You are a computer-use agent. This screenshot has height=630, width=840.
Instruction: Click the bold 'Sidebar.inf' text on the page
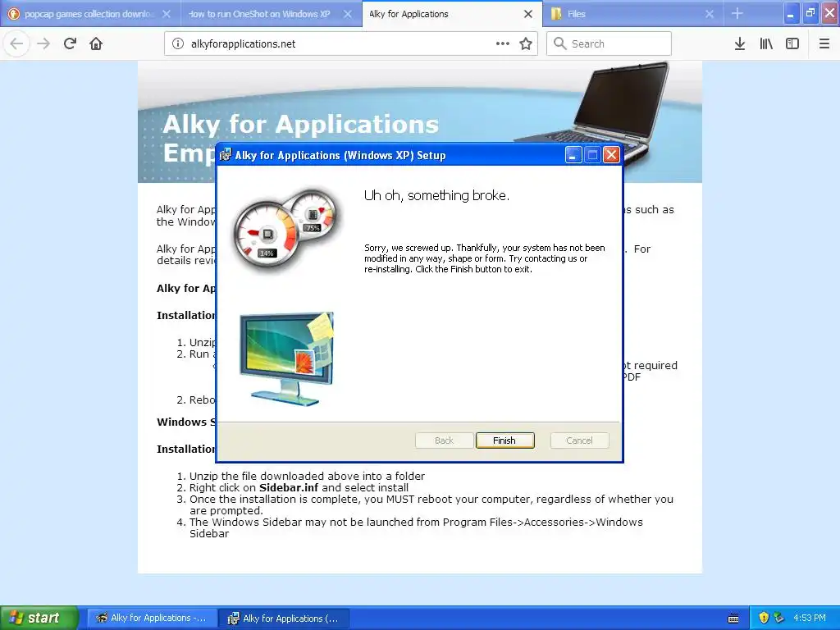[x=289, y=487]
